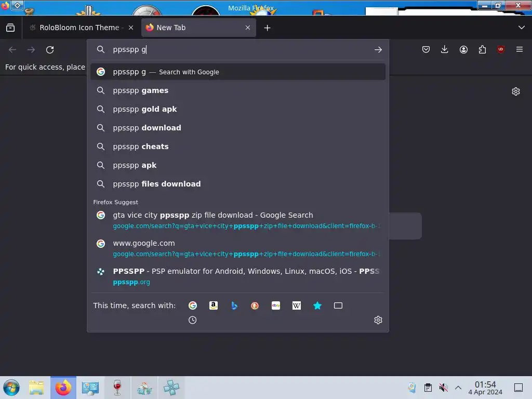Click the Go arrow in address bar
This screenshot has width=532, height=399.
[378, 49]
